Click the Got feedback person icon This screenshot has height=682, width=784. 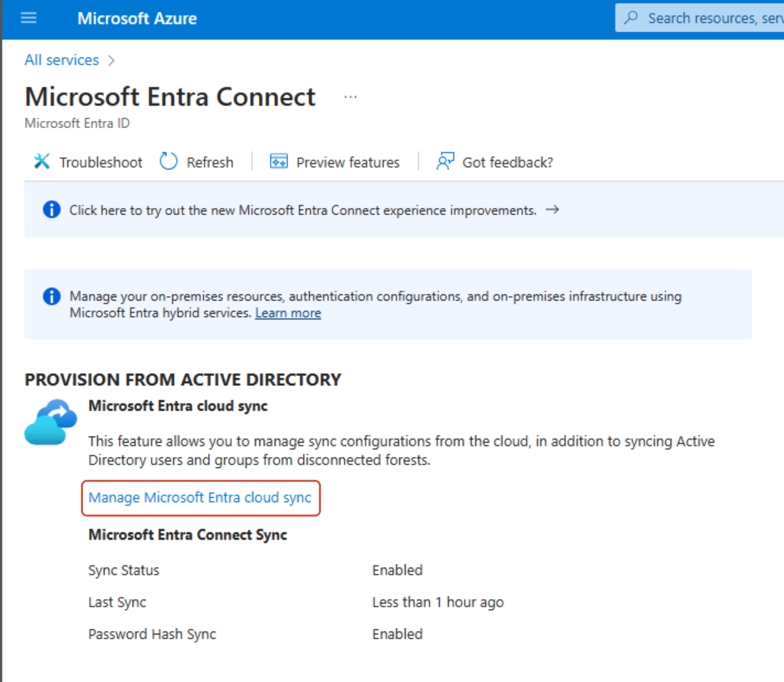point(445,161)
